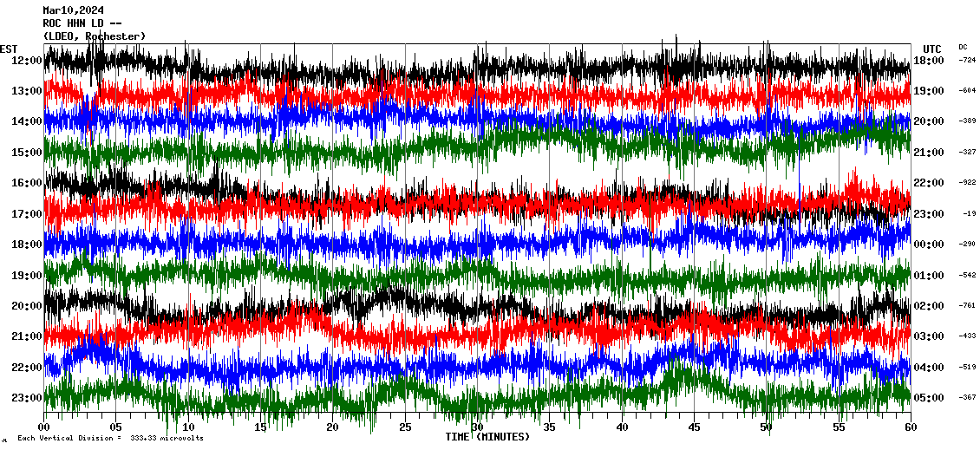Click the 21:00 UTC label on right
Image resolution: width=980 pixels, height=450 pixels.
928,153
